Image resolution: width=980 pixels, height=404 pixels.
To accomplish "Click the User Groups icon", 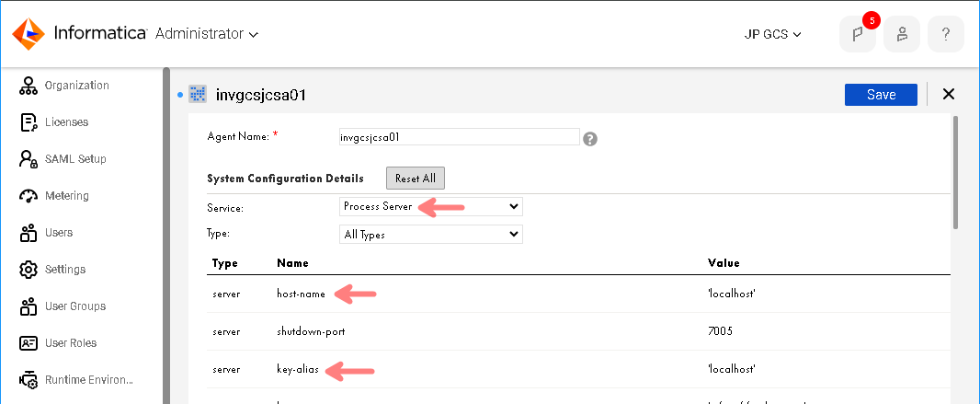I will pos(28,306).
